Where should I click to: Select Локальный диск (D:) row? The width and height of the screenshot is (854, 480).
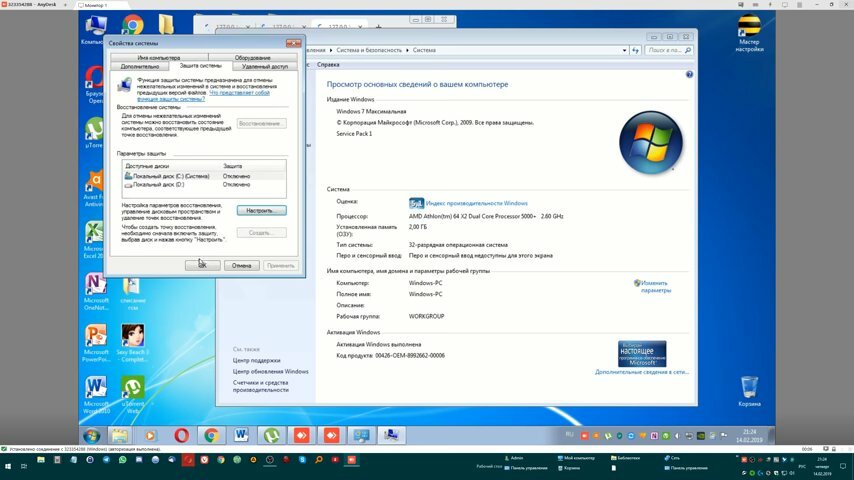(204, 185)
